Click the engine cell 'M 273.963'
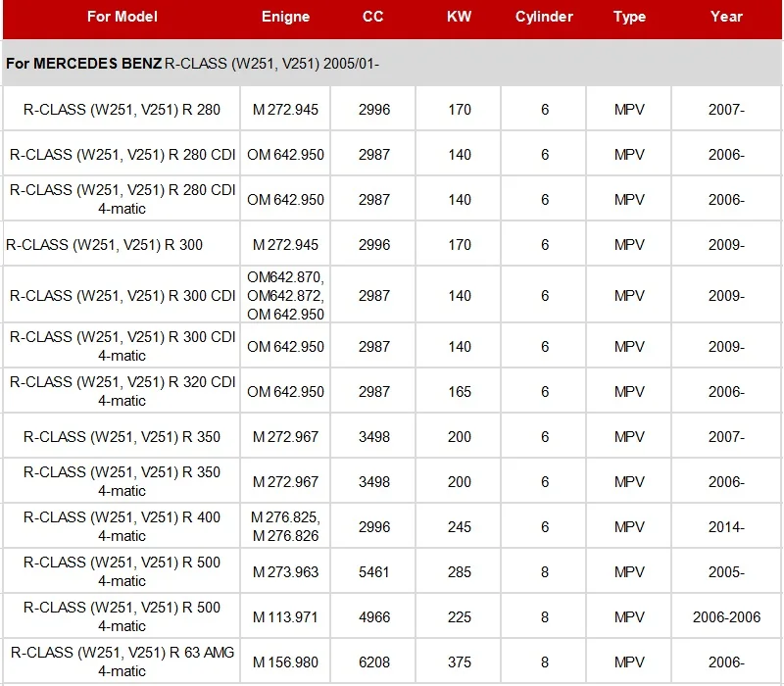Screen dimensions: 784x686 pyautogui.click(x=285, y=571)
